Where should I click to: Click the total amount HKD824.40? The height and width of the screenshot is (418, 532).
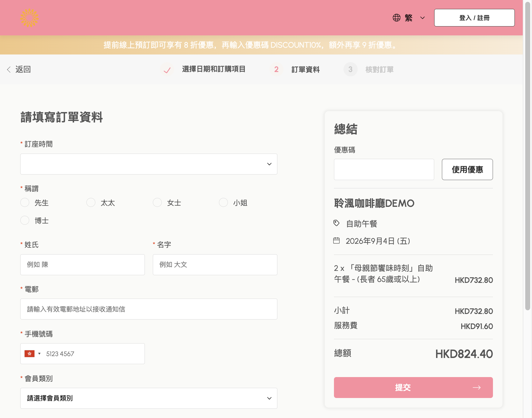[464, 354]
